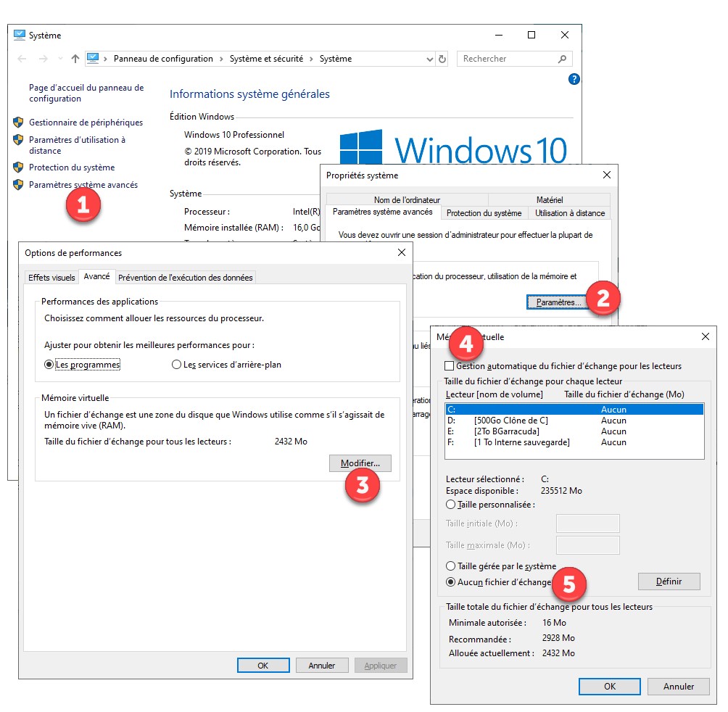This screenshot has width=728, height=712.
Task: Open help with the blue question mark
Action: coord(574,79)
